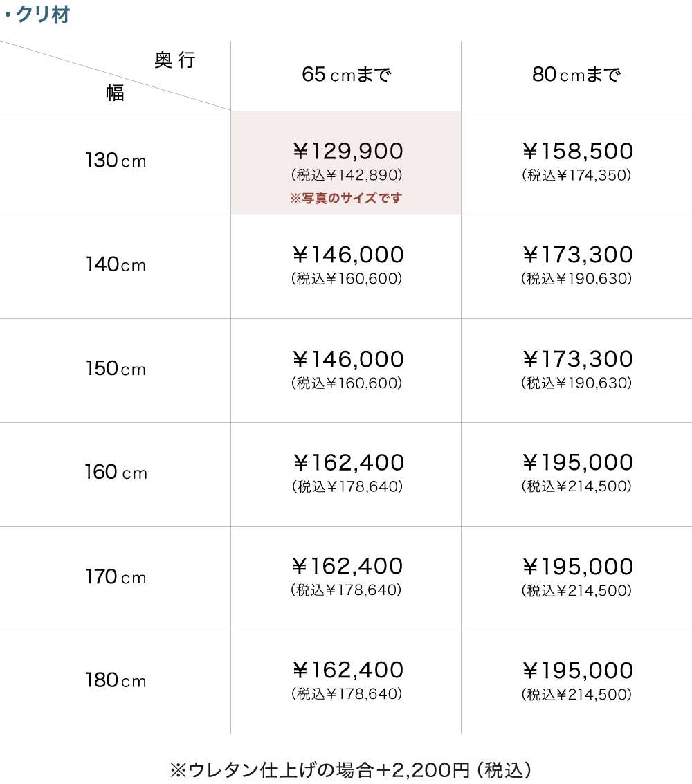Select the 130cm width row label
Image resolution: width=692 pixels, height=784 pixels.
click(x=116, y=161)
